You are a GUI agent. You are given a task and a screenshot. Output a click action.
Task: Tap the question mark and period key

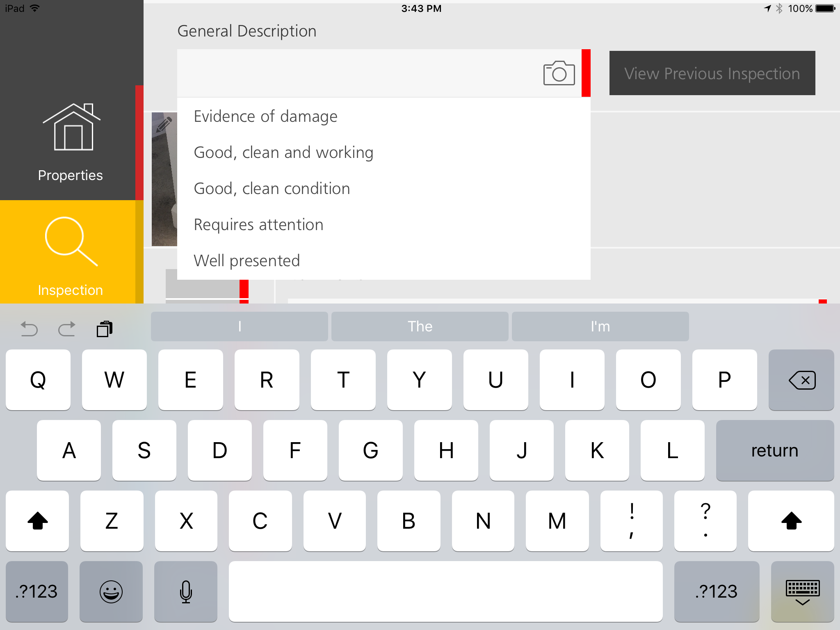click(705, 521)
